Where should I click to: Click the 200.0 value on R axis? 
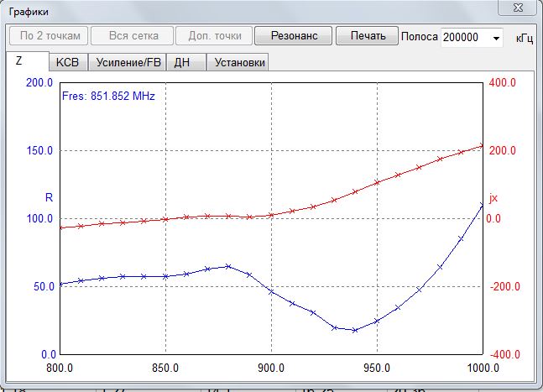[x=39, y=83]
